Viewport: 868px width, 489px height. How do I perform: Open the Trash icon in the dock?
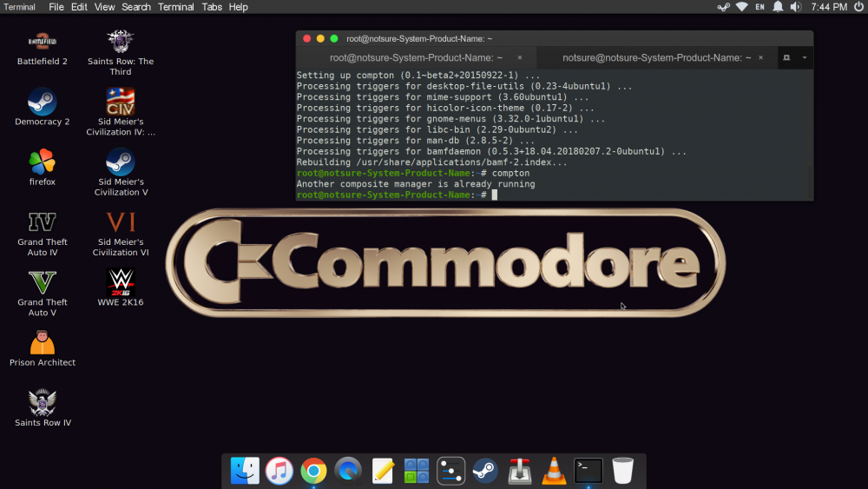tap(622, 471)
